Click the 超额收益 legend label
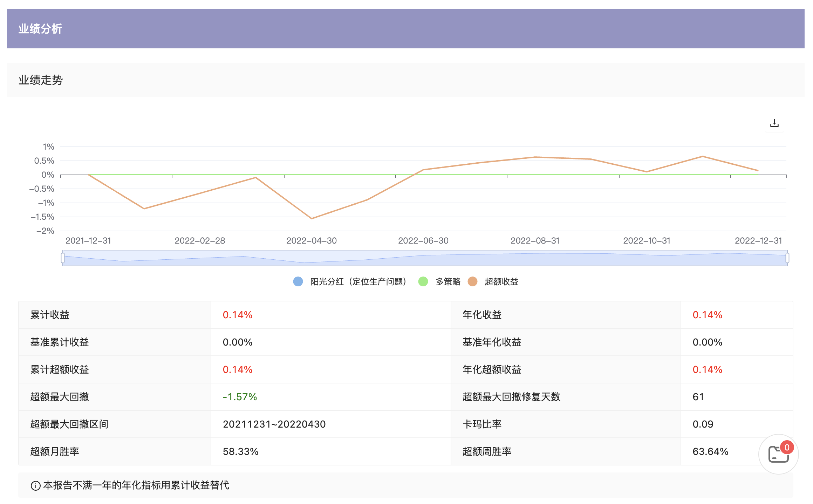 tap(501, 281)
